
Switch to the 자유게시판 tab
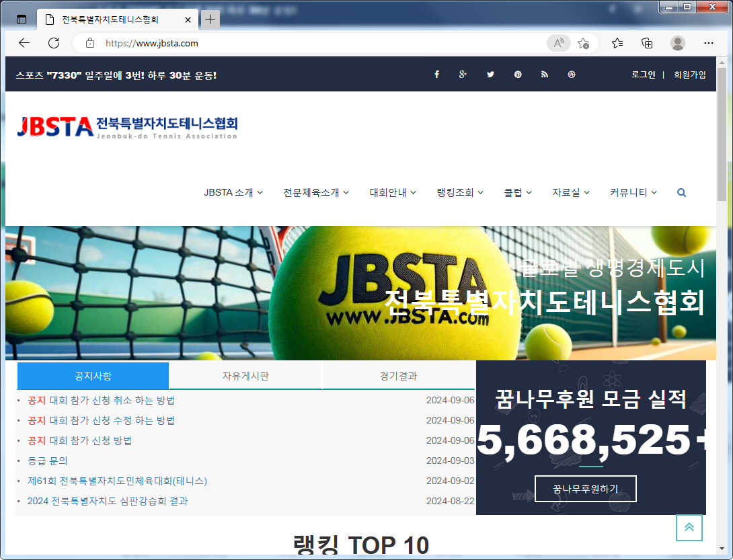tap(245, 375)
